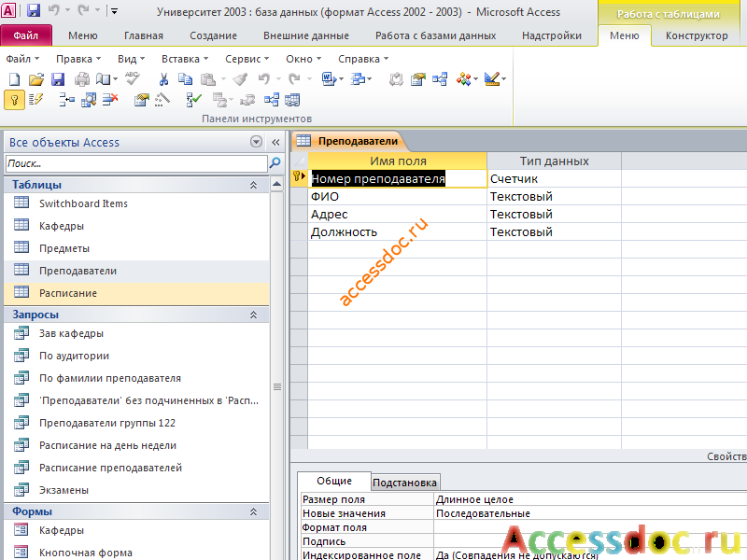Click the Cut scissors icon
Screen dimensions: 747x560
pyautogui.click(x=163, y=79)
